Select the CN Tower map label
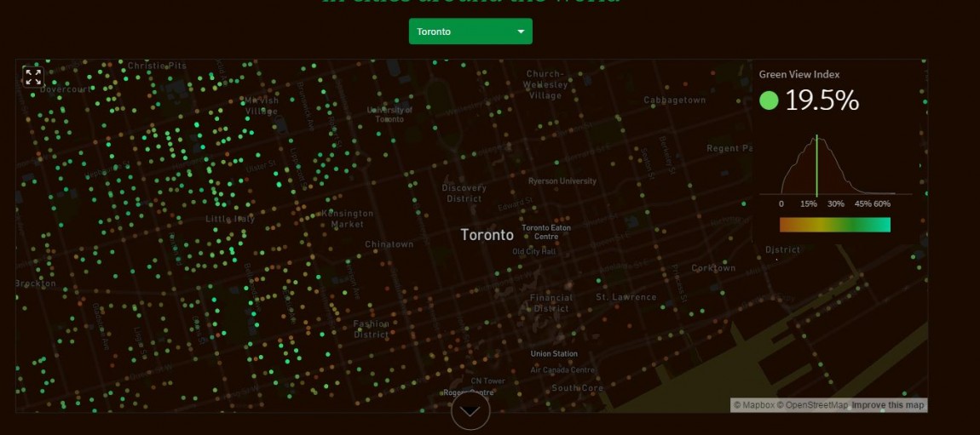980x435 pixels. (486, 381)
